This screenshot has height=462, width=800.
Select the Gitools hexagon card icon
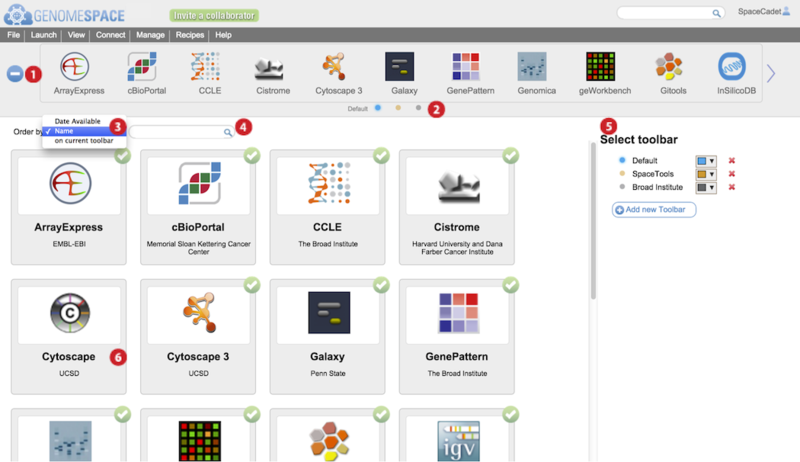[x=329, y=441]
